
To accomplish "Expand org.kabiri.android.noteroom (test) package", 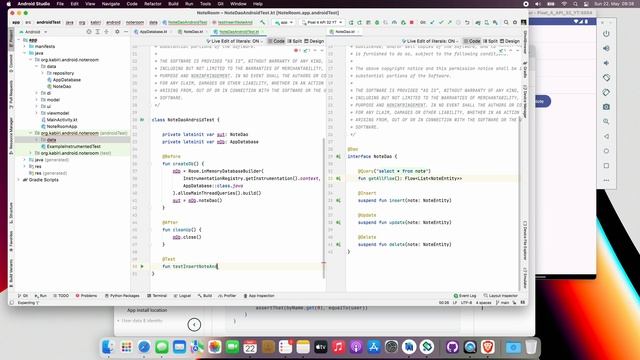I will (x=31, y=153).
